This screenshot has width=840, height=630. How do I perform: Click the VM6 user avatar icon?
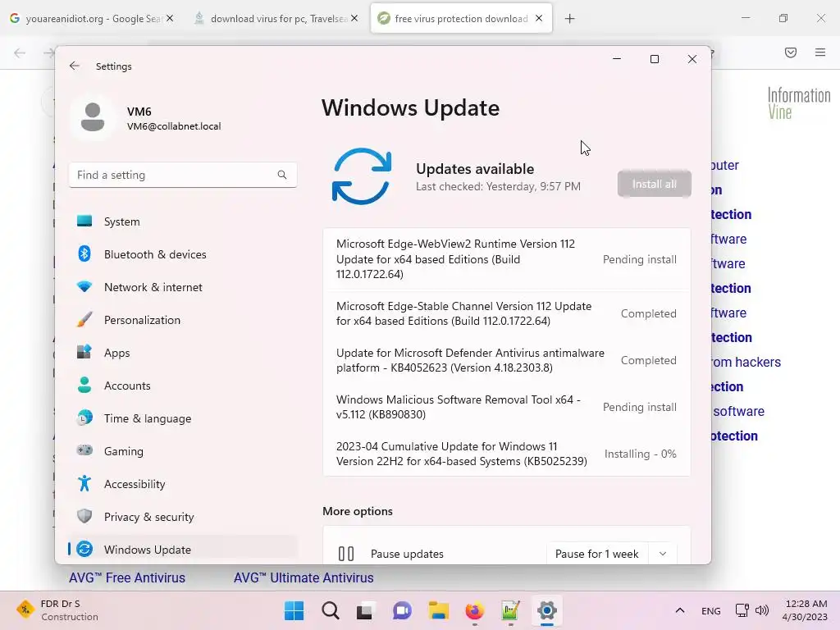(93, 116)
